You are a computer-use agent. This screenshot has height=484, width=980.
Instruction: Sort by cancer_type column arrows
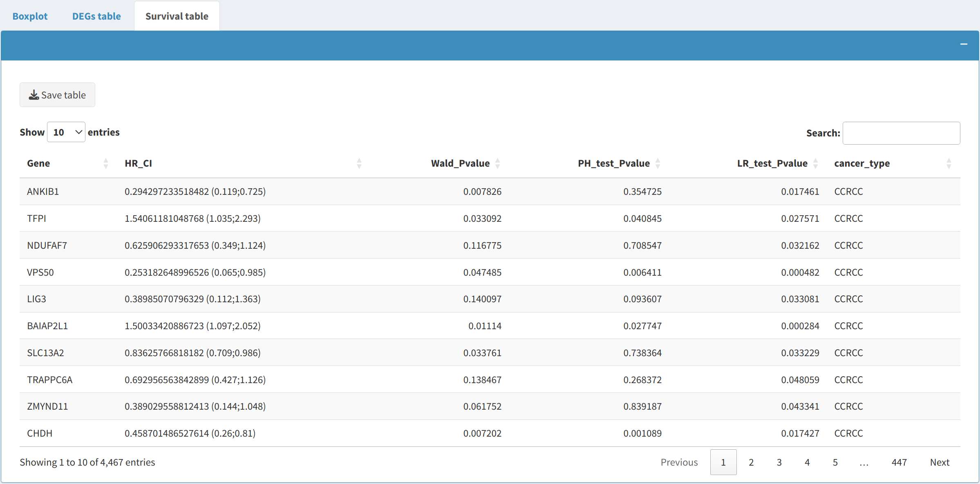pos(949,163)
